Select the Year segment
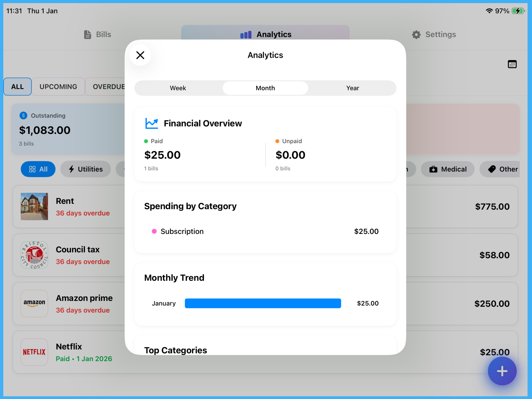The width and height of the screenshot is (532, 399). point(353,88)
